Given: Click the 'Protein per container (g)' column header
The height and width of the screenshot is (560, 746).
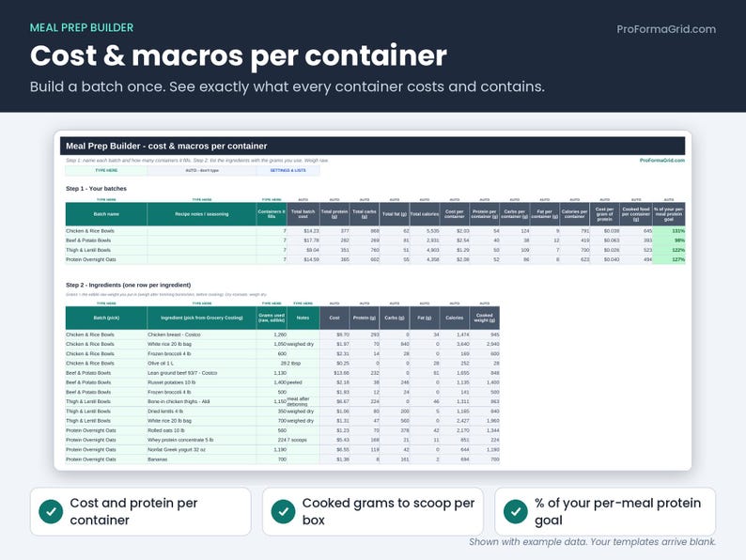Looking at the screenshot, I should [484, 214].
